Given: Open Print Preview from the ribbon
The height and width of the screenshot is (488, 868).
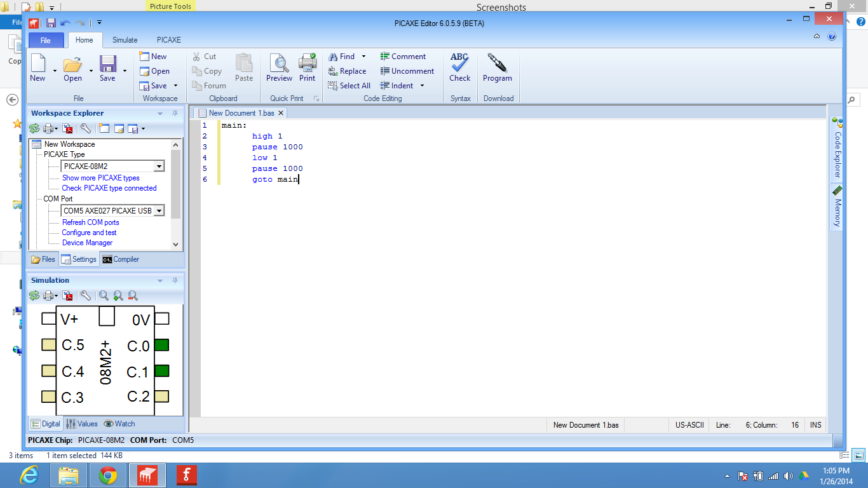Looking at the screenshot, I should coord(279,67).
